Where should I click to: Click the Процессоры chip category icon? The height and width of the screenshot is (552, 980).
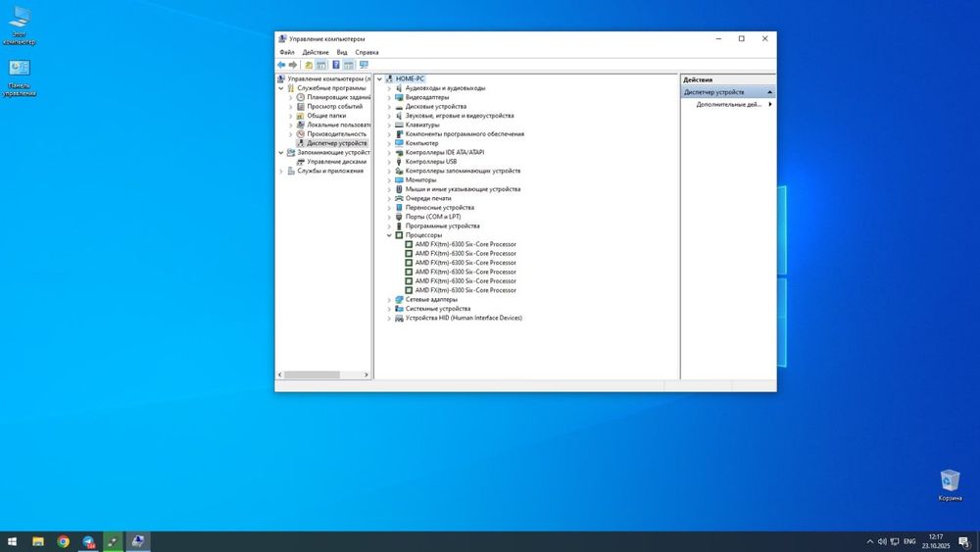coord(399,235)
